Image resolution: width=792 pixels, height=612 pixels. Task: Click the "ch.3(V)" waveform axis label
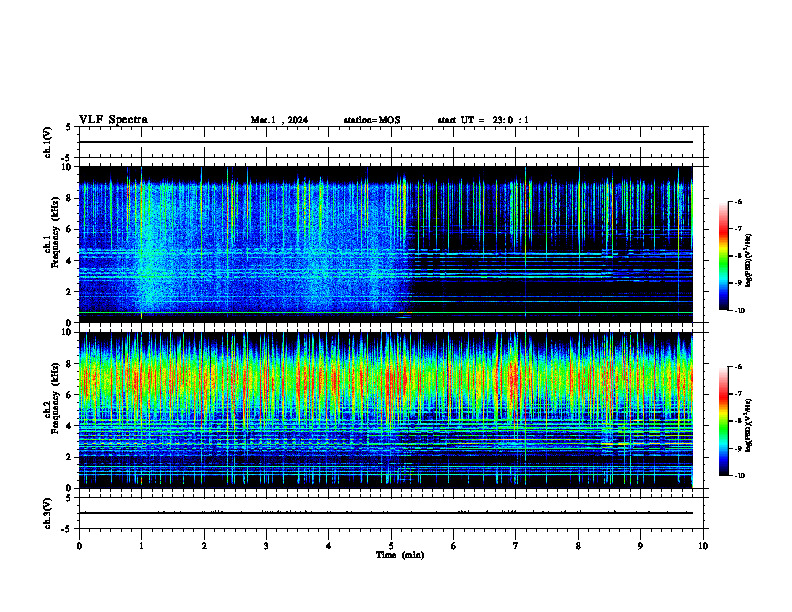[48, 513]
